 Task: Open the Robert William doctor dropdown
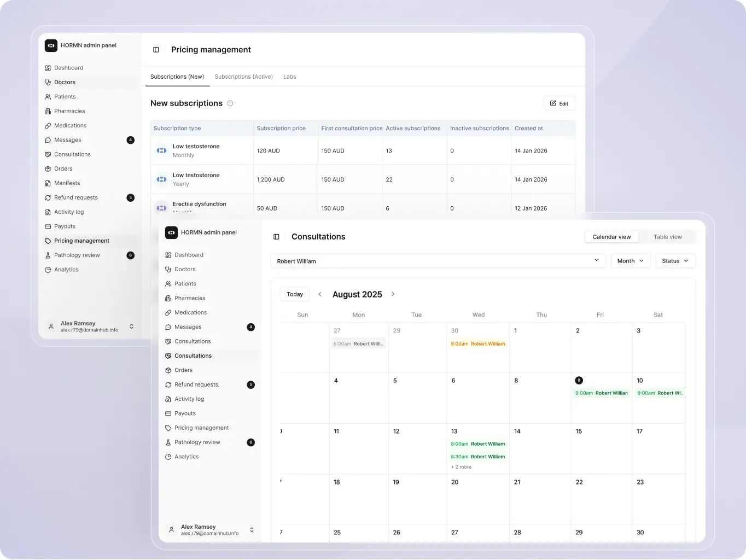tap(438, 261)
